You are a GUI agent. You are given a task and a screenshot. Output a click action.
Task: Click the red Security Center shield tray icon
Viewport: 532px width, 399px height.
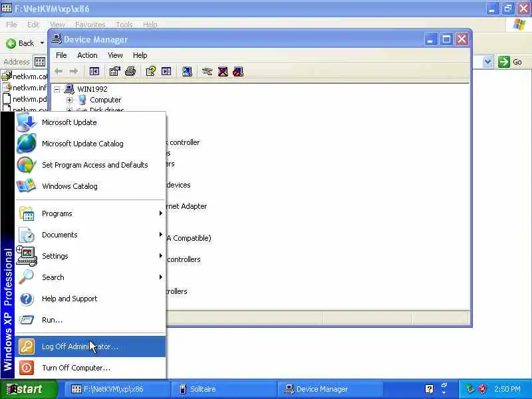[482, 389]
